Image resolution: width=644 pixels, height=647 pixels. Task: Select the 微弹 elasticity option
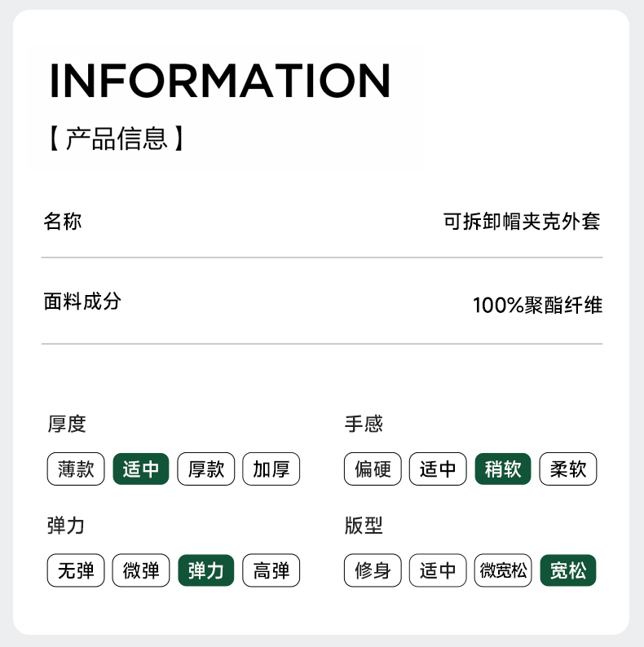[141, 570]
